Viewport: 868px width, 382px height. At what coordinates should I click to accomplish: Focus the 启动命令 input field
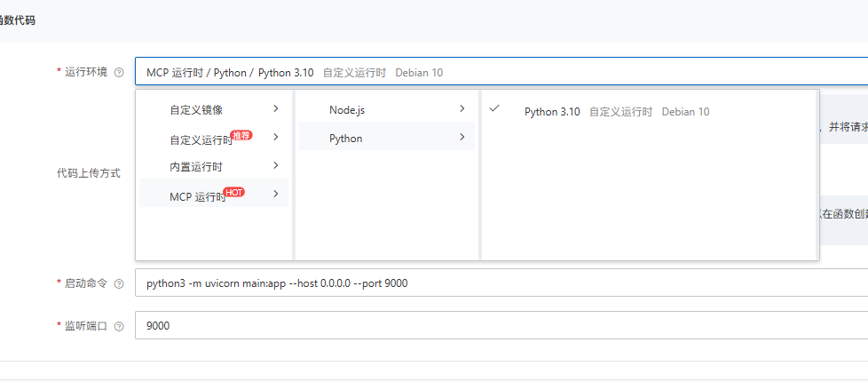[x=501, y=283]
